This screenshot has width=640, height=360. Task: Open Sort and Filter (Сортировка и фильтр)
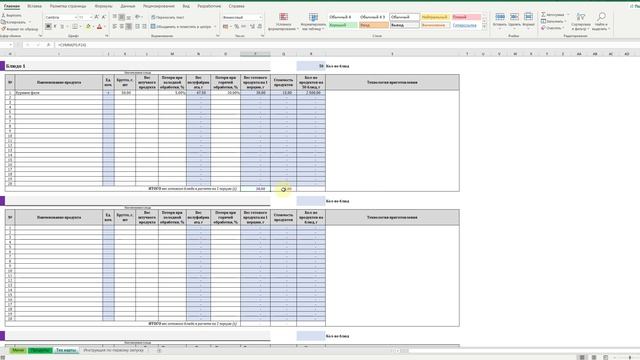(581, 22)
